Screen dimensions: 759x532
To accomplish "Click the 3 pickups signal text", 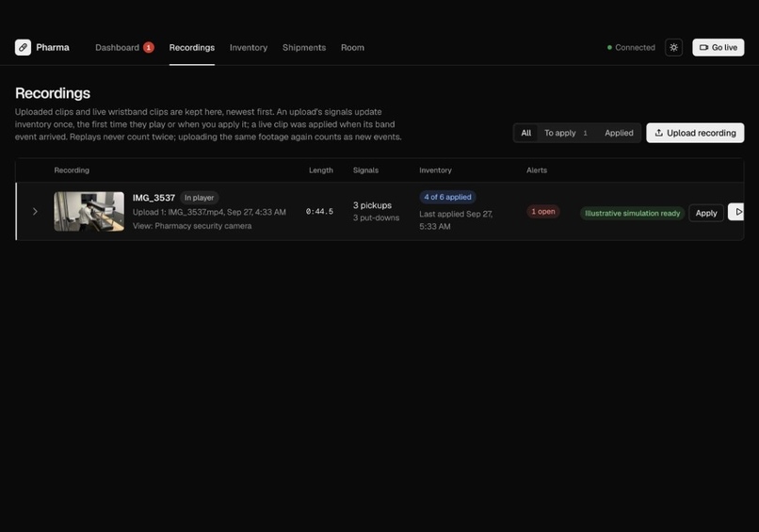I will point(372,205).
